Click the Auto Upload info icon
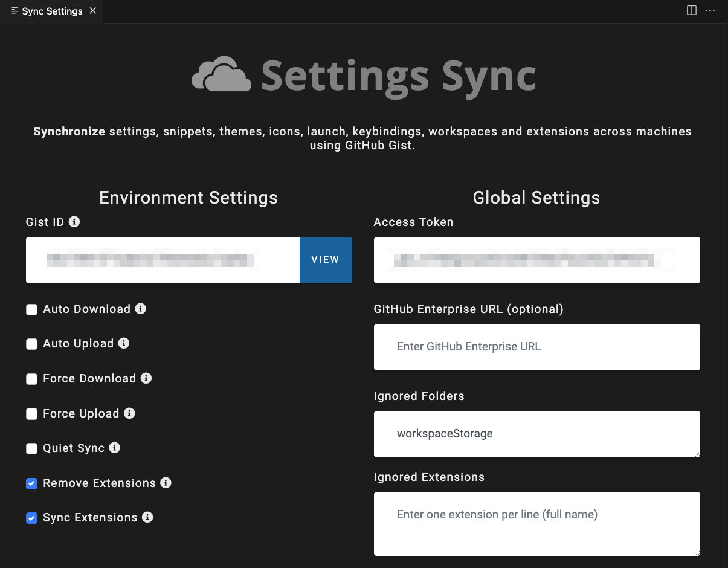The height and width of the screenshot is (568, 728). point(124,343)
